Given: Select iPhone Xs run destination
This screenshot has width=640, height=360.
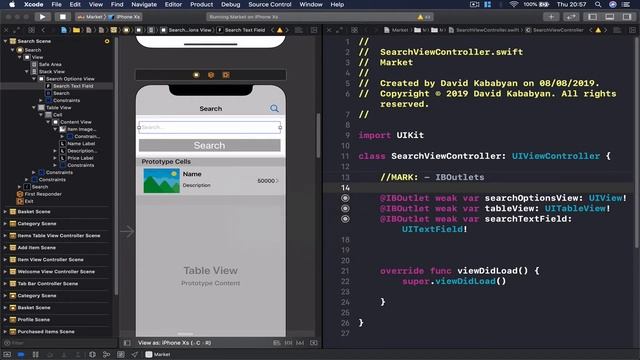Looking at the screenshot, I should 125,17.
